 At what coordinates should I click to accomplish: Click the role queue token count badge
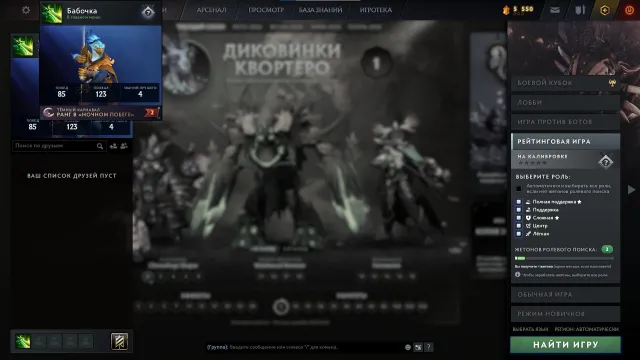[607, 249]
